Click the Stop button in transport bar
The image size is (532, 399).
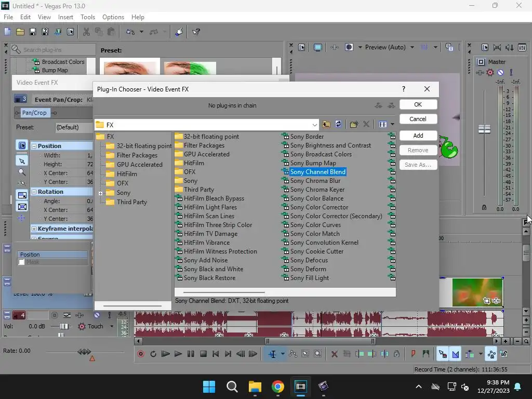click(x=204, y=354)
